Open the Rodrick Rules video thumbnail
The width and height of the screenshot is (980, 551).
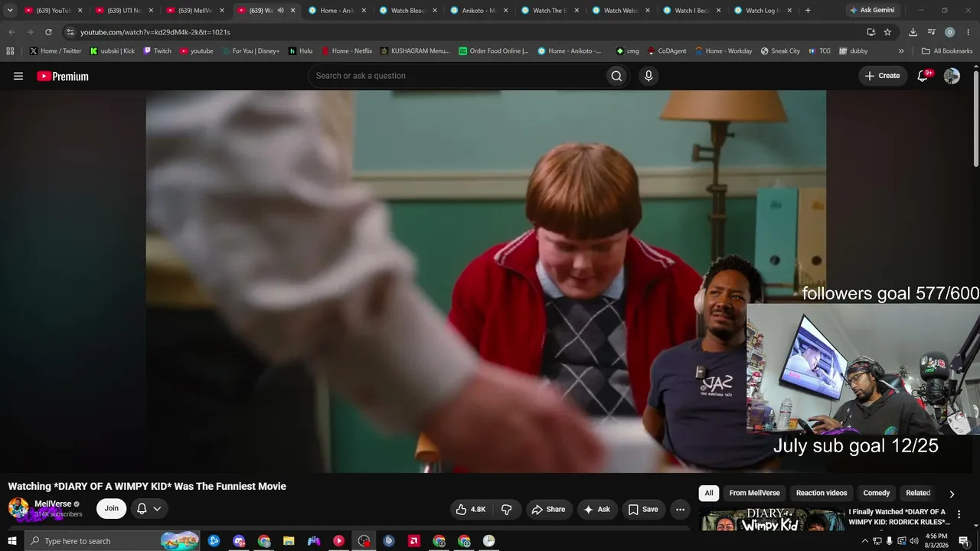click(x=771, y=520)
